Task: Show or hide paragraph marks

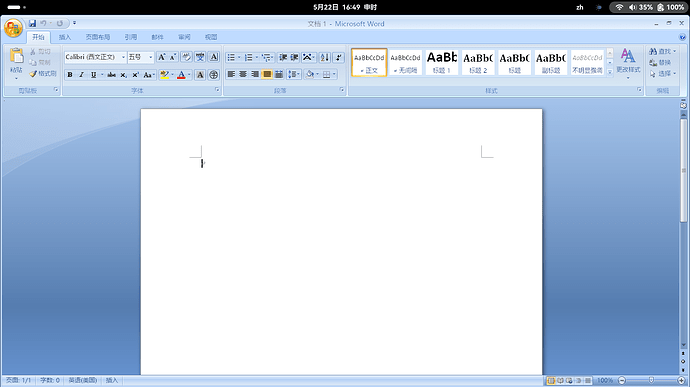Action: pos(338,57)
